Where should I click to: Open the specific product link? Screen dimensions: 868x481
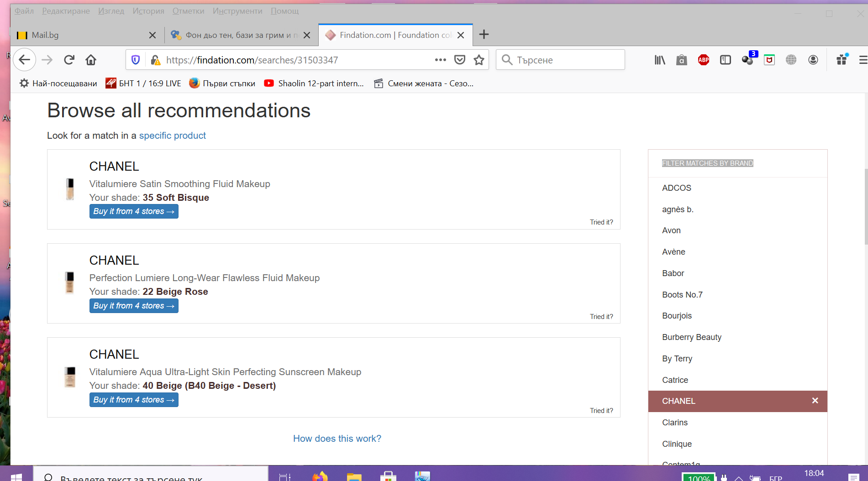(172, 136)
